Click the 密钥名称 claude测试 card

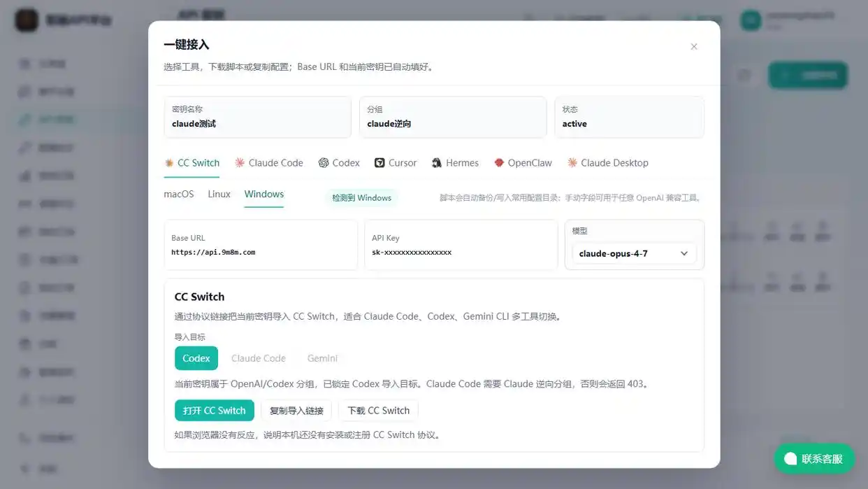[x=258, y=117]
